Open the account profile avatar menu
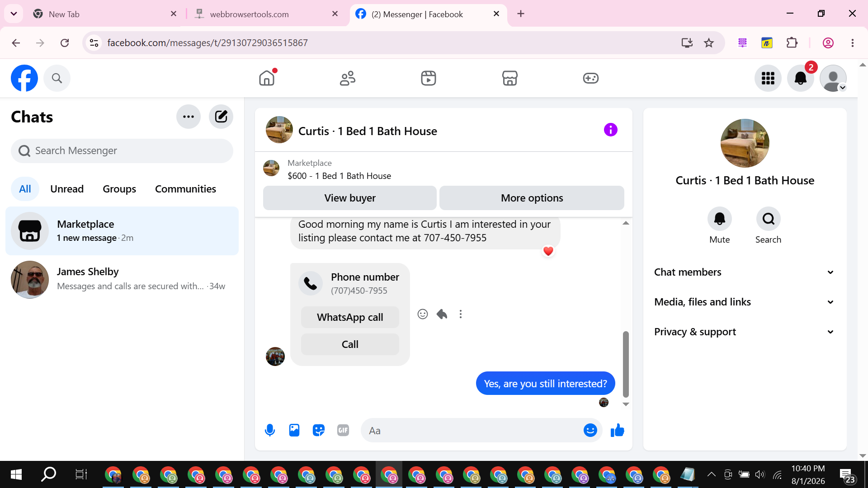 pyautogui.click(x=833, y=78)
